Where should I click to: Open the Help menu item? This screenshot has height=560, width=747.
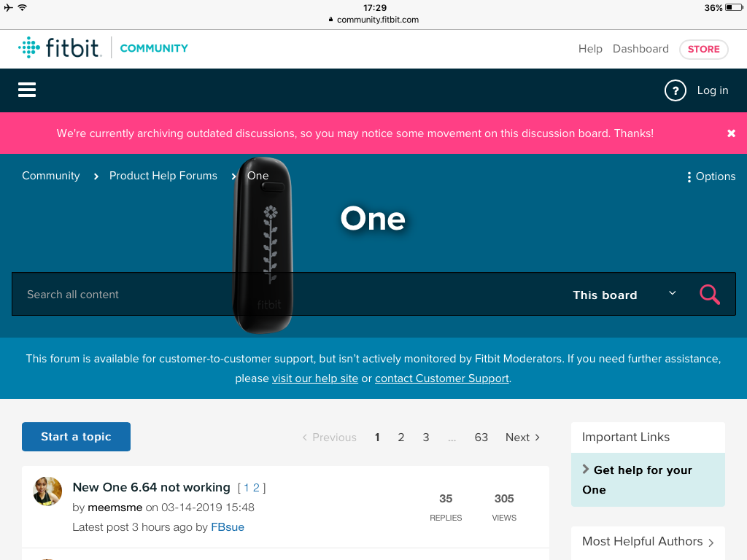pyautogui.click(x=590, y=49)
